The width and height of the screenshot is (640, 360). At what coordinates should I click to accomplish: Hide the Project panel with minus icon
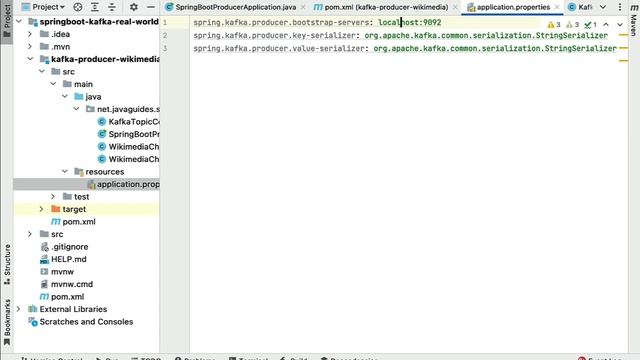[x=151, y=7]
